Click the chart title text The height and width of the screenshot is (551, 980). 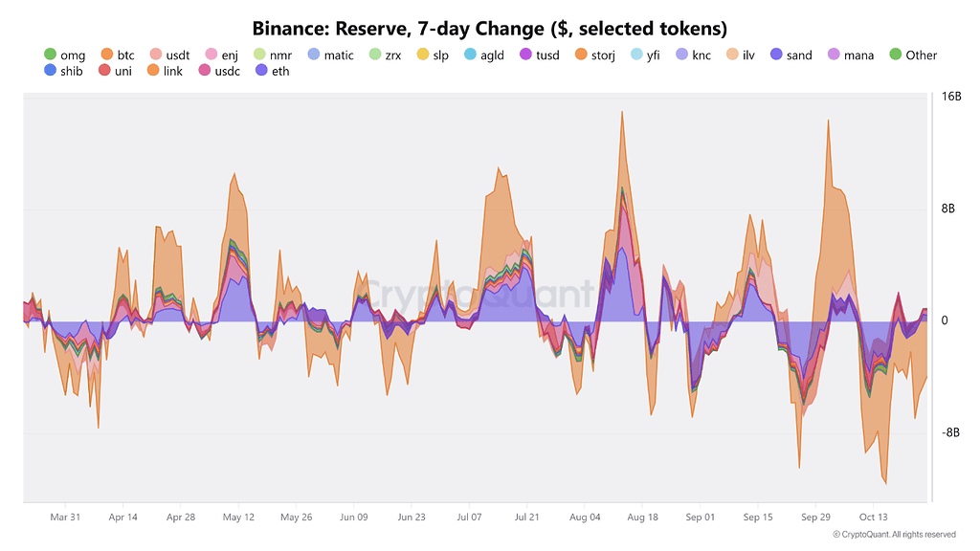[489, 28]
